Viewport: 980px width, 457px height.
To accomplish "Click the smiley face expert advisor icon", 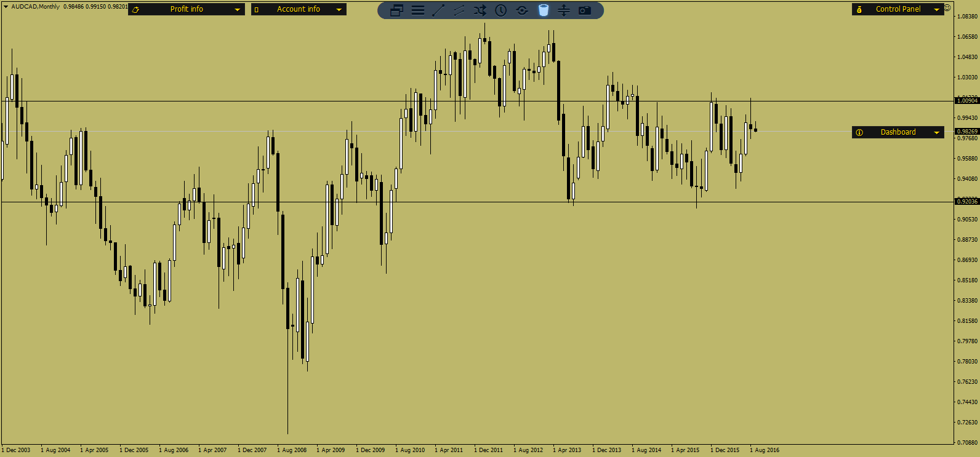I will [947, 8].
